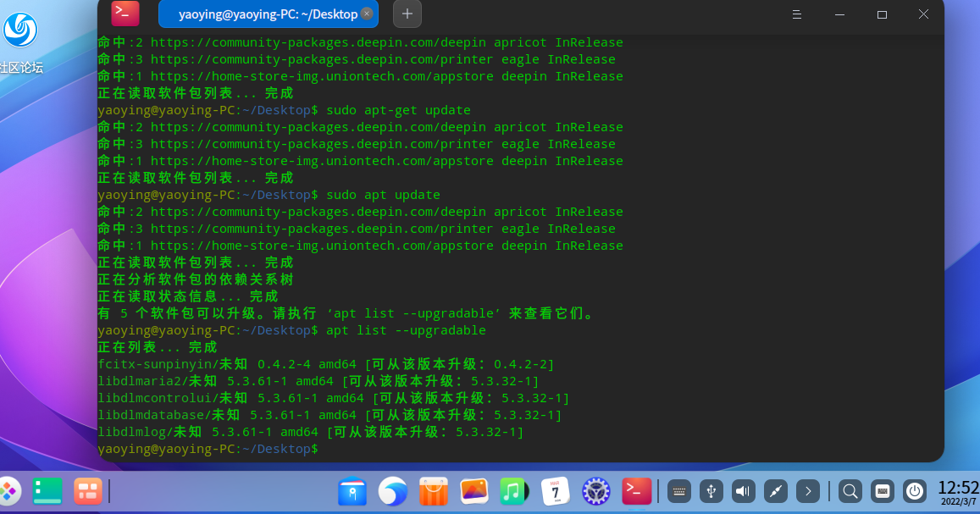The height and width of the screenshot is (514, 980).
Task: Click the 'sudo apt-get update' command text
Action: (398, 110)
